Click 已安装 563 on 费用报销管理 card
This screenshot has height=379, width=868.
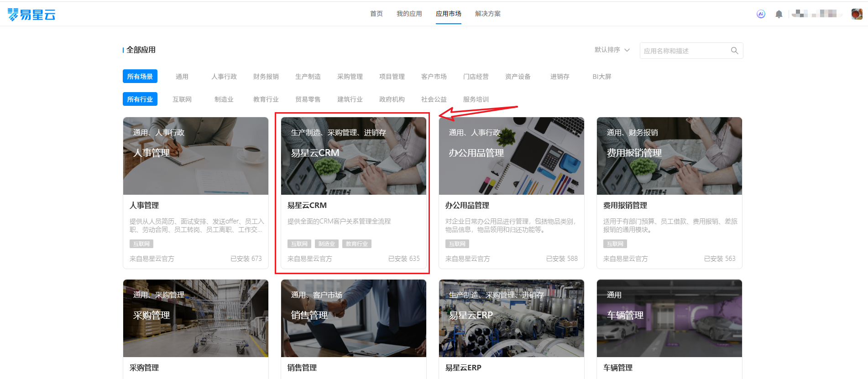point(720,259)
